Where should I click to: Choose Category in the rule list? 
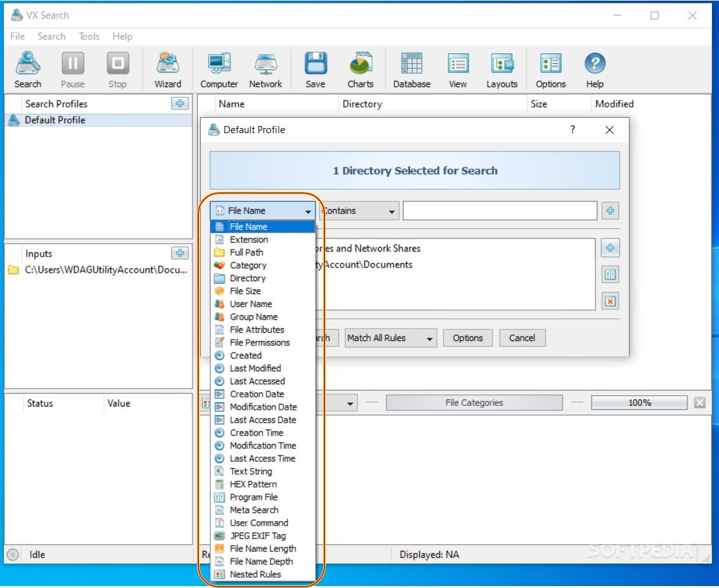[x=263, y=265]
